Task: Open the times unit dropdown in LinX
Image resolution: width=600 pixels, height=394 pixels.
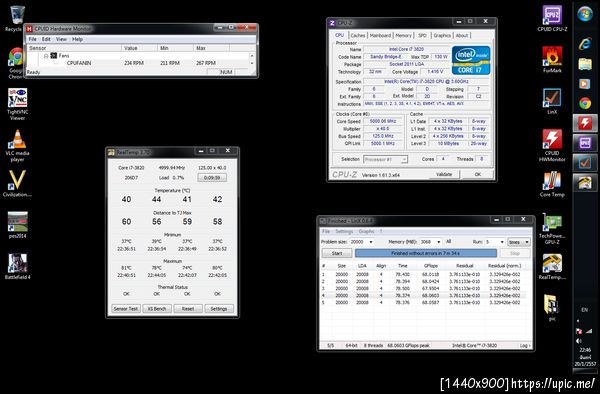Action: point(519,242)
